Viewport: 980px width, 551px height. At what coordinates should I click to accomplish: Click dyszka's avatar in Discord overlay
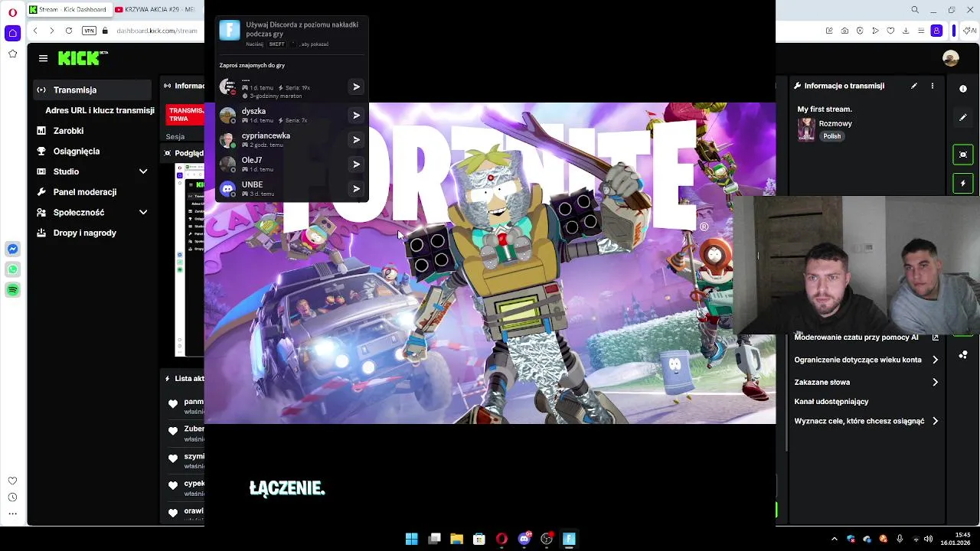(227, 116)
